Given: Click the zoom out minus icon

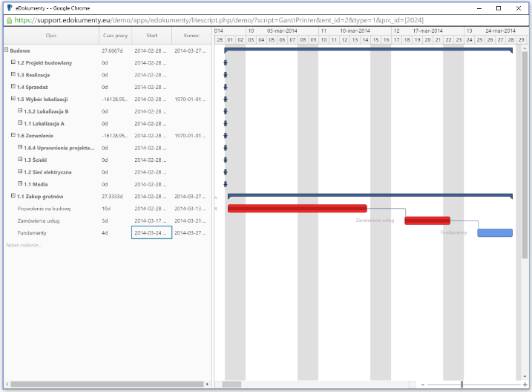Looking at the screenshot, I should click(x=423, y=385).
